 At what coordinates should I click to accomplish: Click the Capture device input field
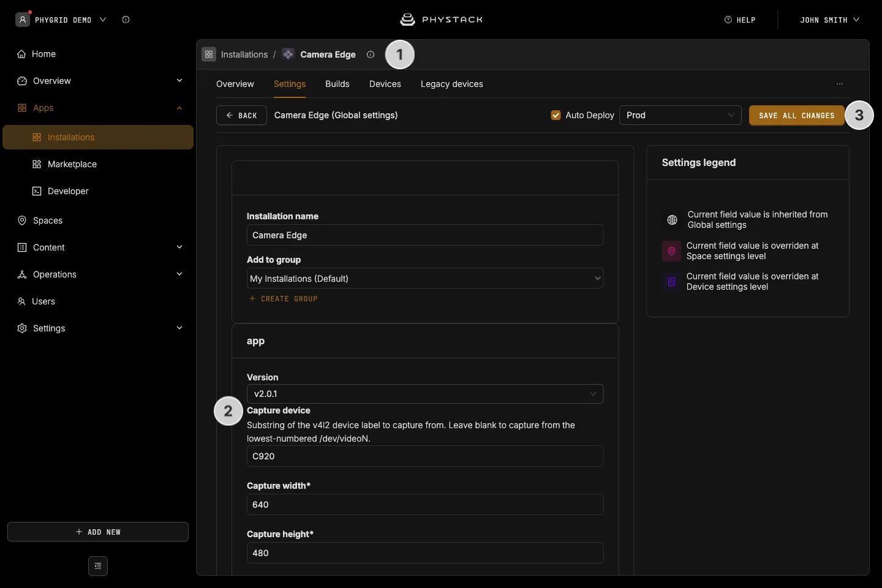click(x=425, y=456)
